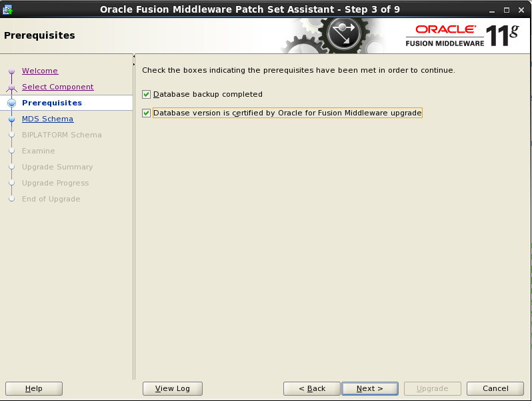Click the Examine step label
The height and width of the screenshot is (401, 532).
pos(39,151)
